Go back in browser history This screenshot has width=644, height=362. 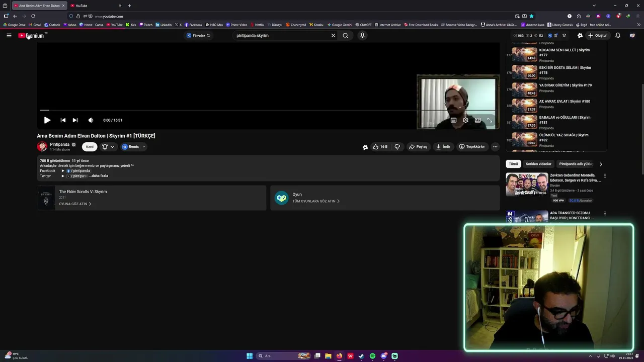point(15,16)
